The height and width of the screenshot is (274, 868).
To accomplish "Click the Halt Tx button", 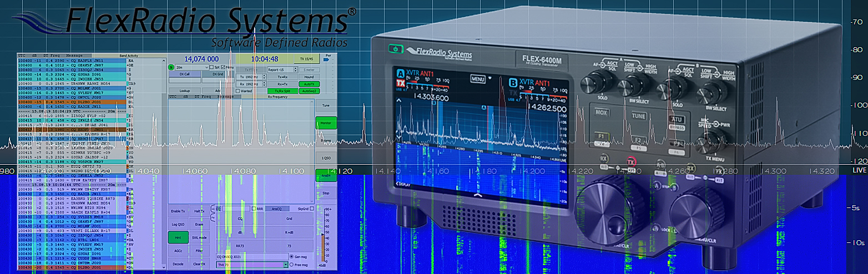I will click(199, 211).
